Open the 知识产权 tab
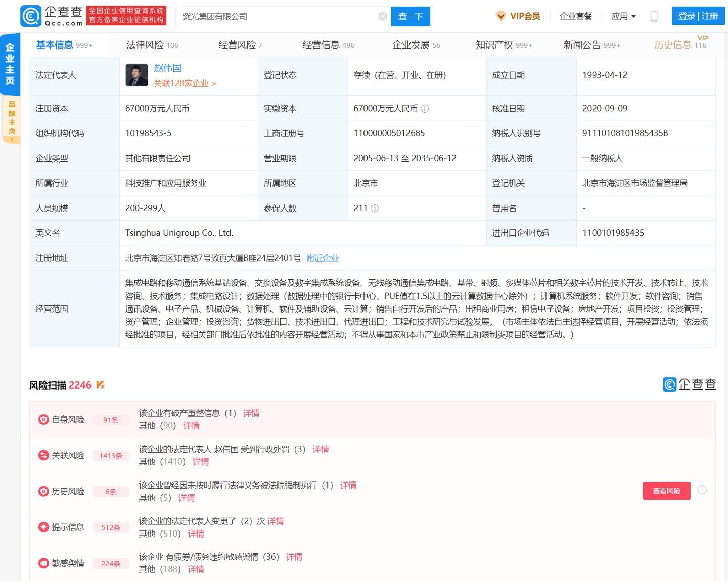The height and width of the screenshot is (581, 728). pyautogui.click(x=504, y=45)
